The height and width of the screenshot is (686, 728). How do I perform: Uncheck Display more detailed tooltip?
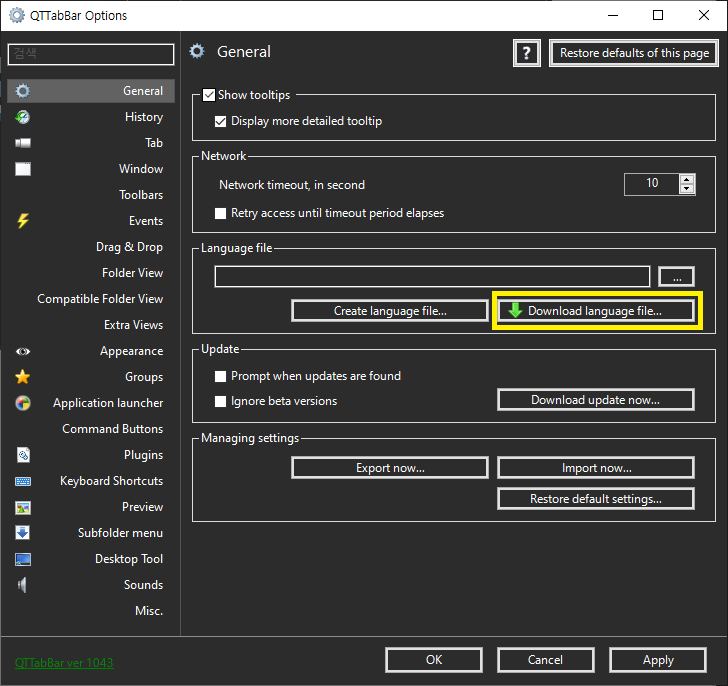tap(221, 121)
